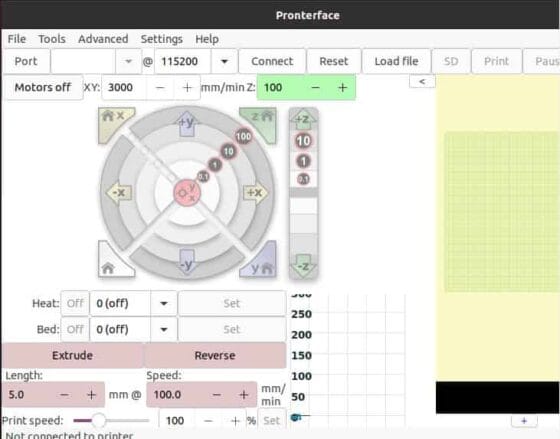The height and width of the screenshot is (439, 560).
Task: Click the Connect button
Action: 272,61
